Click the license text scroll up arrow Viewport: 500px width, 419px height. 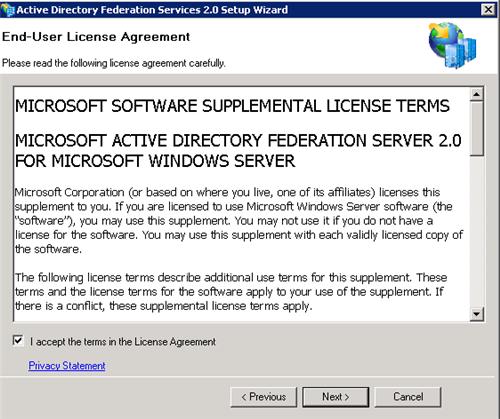click(x=477, y=94)
